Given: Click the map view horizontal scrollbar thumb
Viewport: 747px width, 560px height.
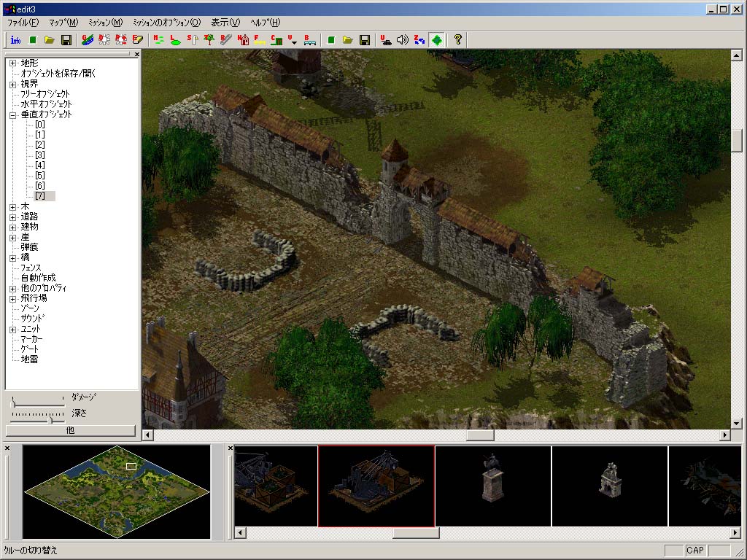Looking at the screenshot, I should point(480,435).
